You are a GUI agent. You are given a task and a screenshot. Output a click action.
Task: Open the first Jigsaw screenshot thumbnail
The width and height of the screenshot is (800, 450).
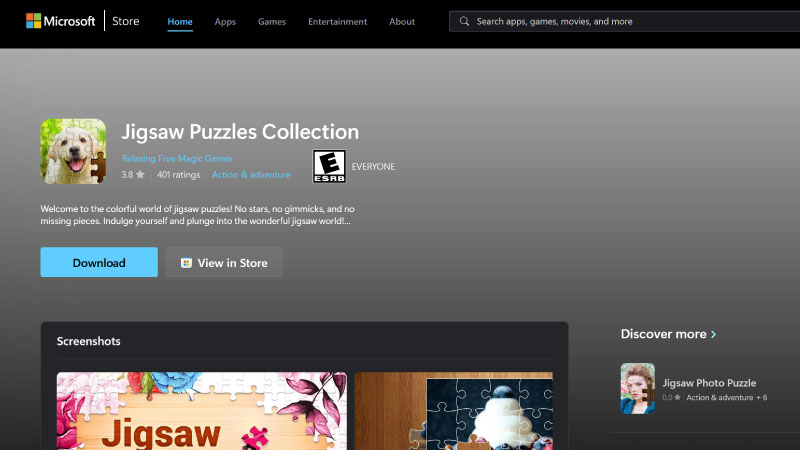(x=201, y=410)
